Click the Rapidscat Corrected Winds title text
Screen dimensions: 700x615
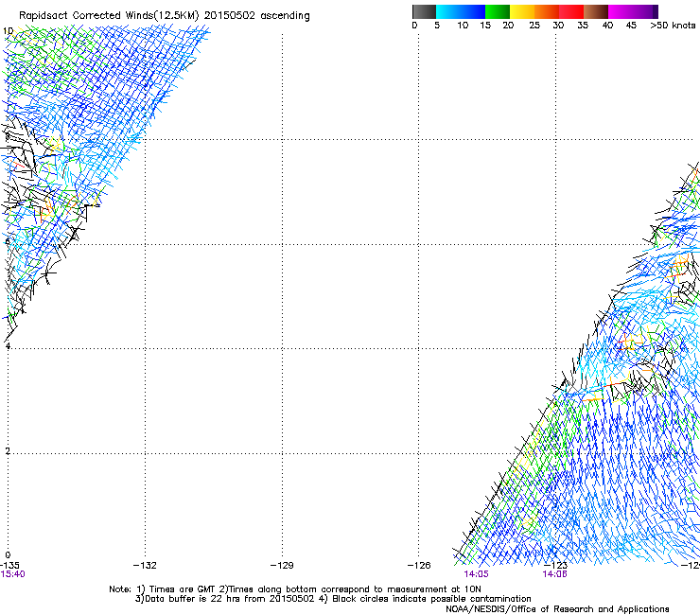pyautogui.click(x=164, y=16)
